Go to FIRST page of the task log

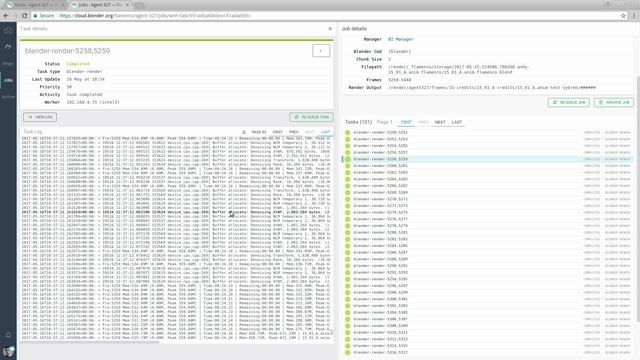click(x=277, y=132)
